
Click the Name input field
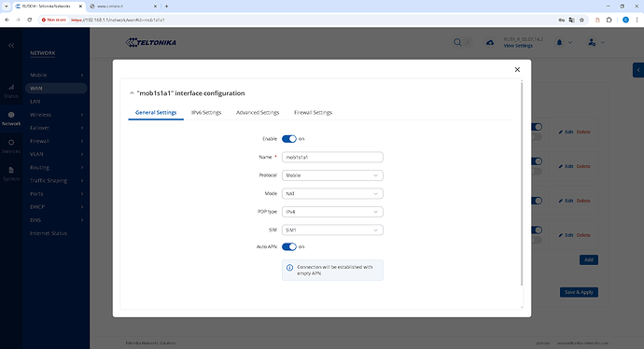pos(332,158)
